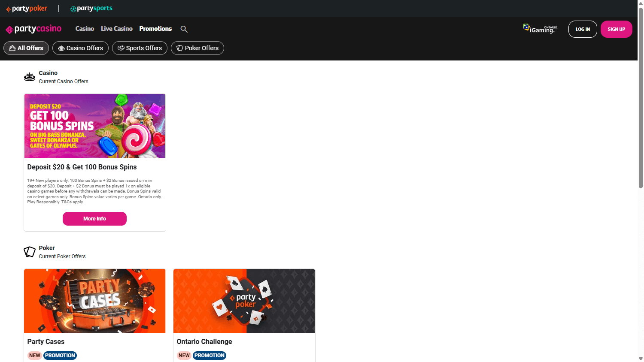Open the partysports logo link
Viewport: 644px width, 362px height.
click(x=91, y=9)
